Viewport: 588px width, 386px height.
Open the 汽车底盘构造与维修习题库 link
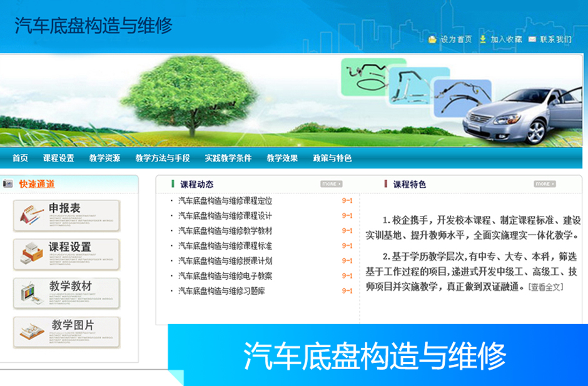point(221,291)
